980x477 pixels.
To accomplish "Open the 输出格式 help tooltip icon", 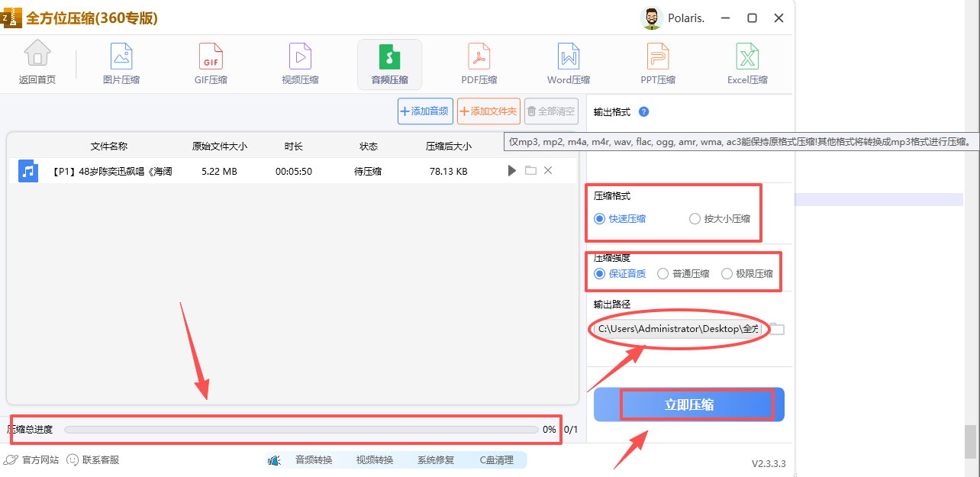I will click(643, 111).
